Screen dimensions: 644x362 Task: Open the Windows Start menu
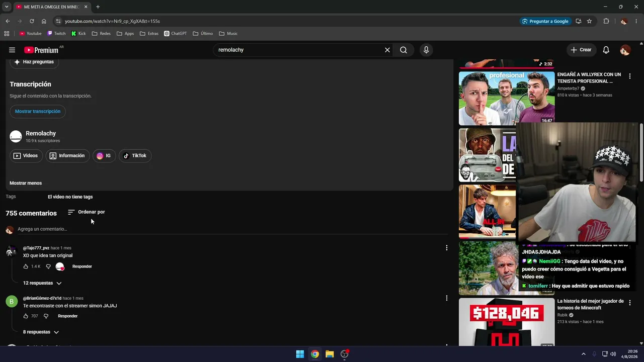click(300, 354)
